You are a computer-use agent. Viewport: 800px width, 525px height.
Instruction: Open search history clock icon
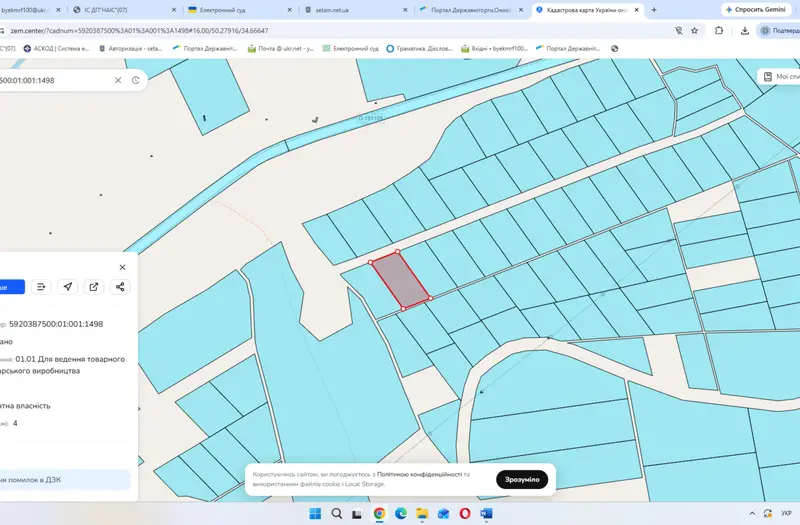coord(136,80)
